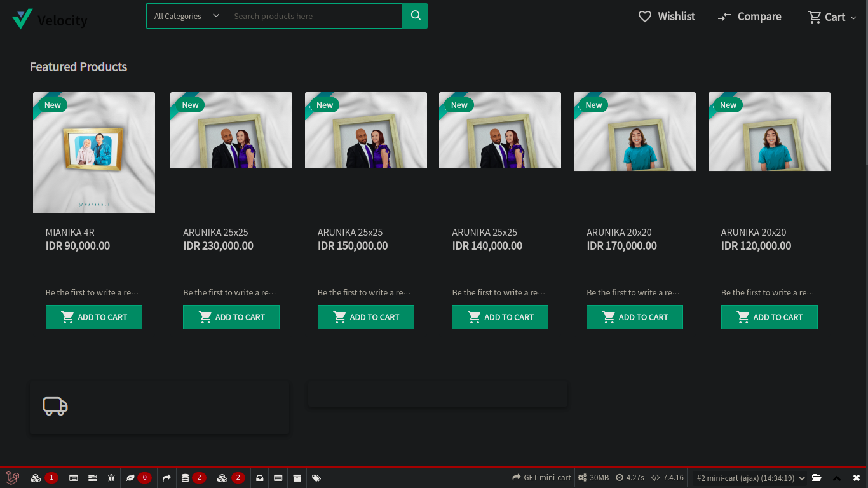868x488 pixels.
Task: Open the Wishlist heart icon
Action: [645, 17]
